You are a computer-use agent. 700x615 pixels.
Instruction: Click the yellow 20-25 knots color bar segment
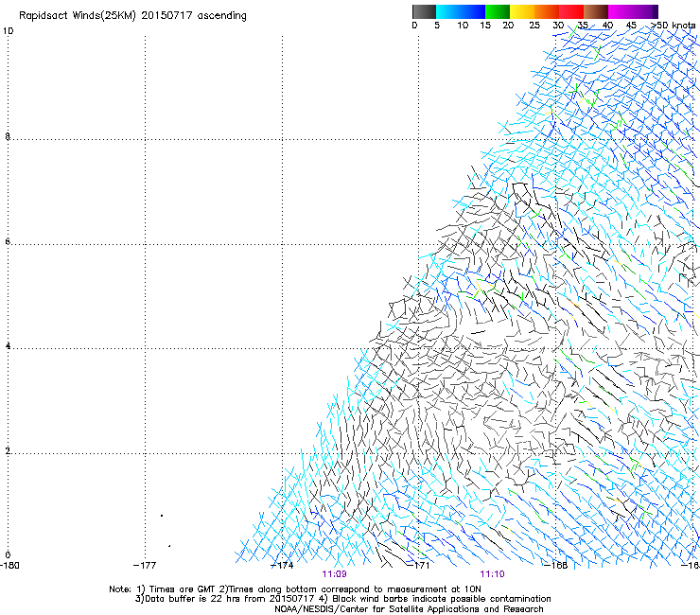[522, 11]
